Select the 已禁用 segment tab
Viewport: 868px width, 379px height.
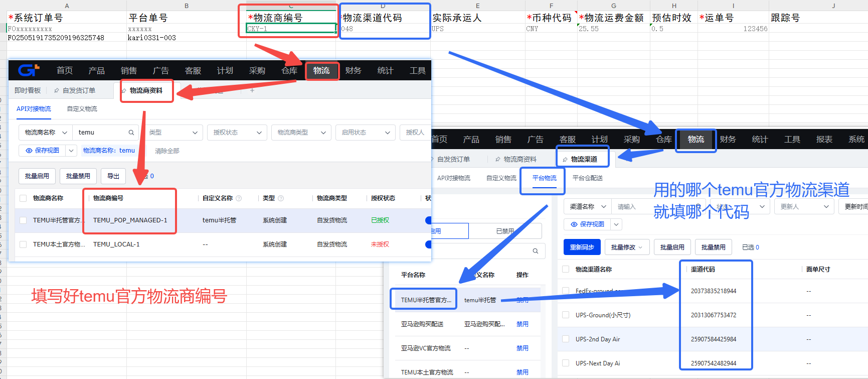(505, 231)
